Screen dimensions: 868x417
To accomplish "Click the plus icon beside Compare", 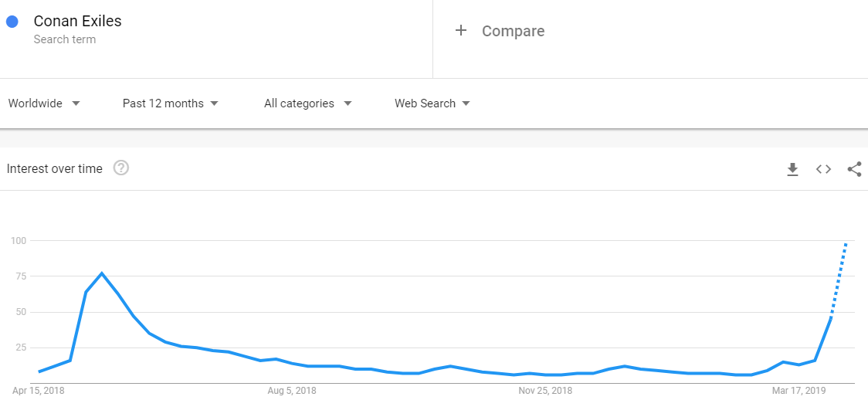I will pyautogui.click(x=460, y=30).
